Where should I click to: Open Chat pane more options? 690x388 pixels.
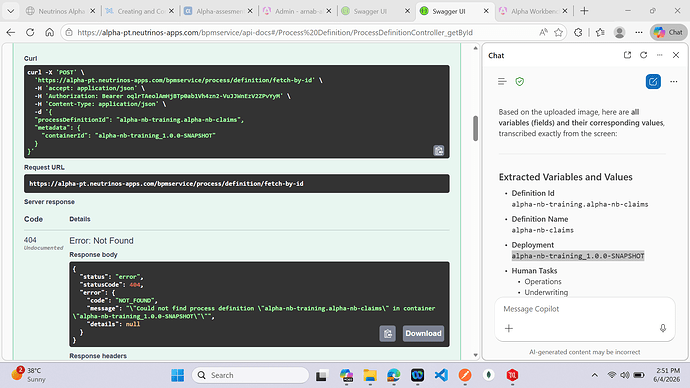659,55
